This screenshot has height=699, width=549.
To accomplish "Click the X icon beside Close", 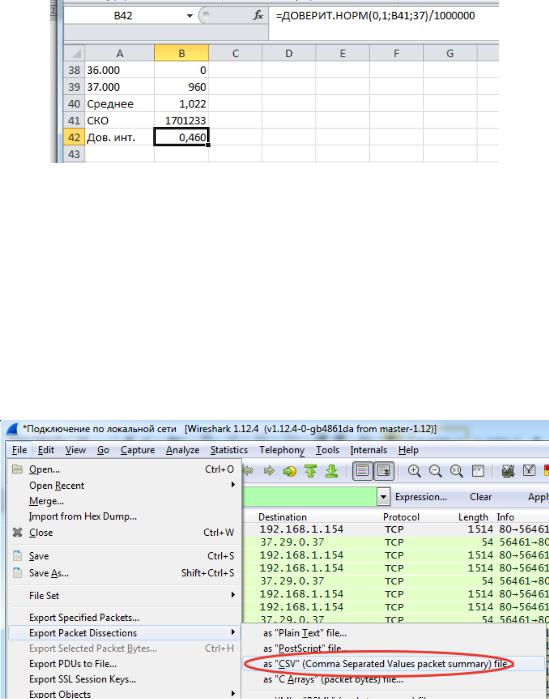I will pyautogui.click(x=17, y=533).
